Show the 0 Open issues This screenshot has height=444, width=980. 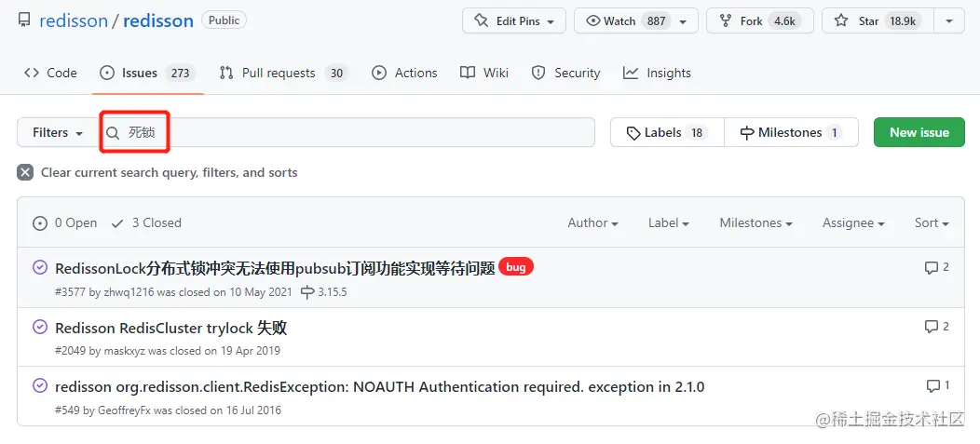pos(65,223)
